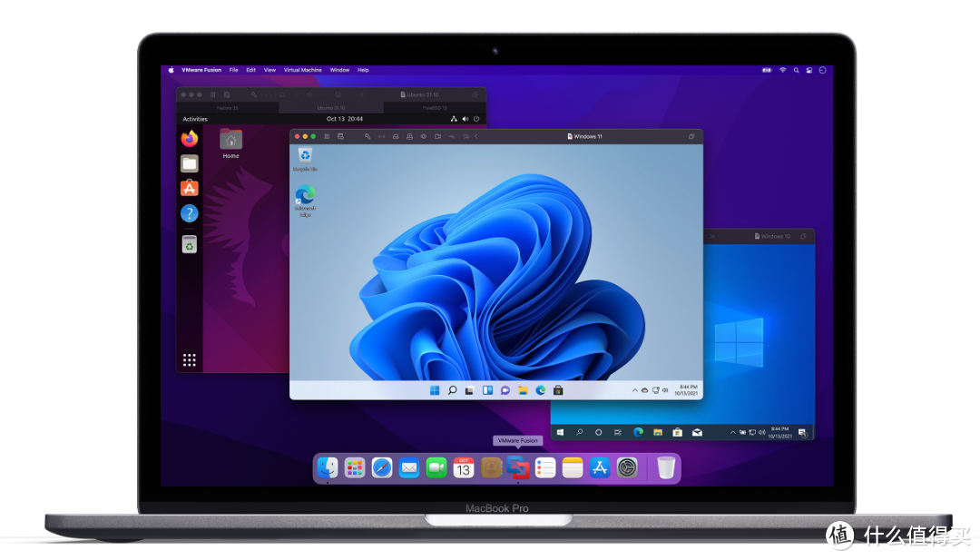Open Widgets on the Windows 11 taskbar

pos(487,390)
